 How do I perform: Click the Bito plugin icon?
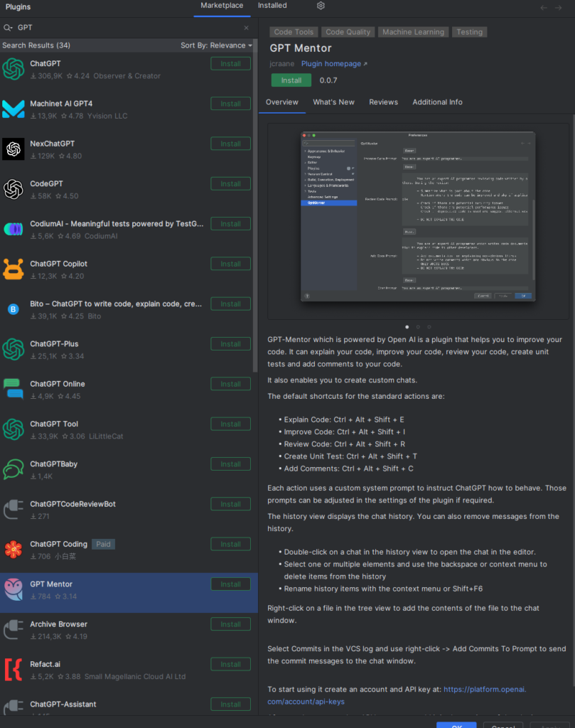click(13, 309)
